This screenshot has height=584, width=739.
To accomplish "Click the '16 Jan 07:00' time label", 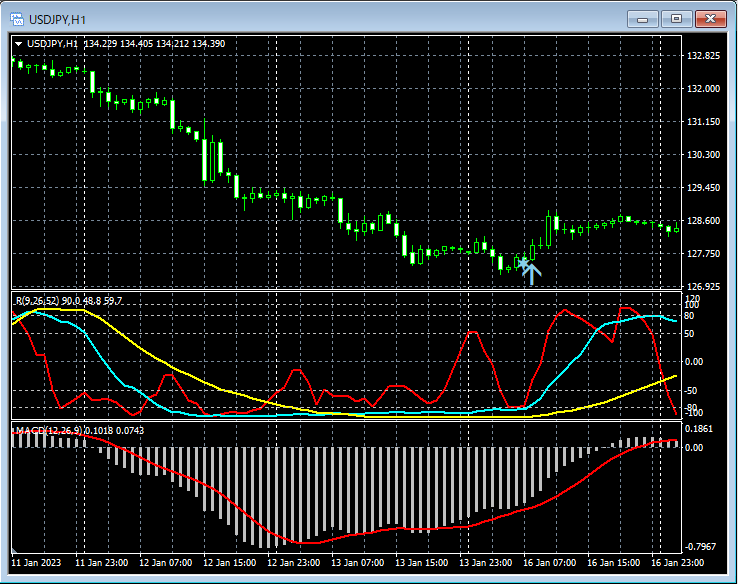I will coord(550,563).
